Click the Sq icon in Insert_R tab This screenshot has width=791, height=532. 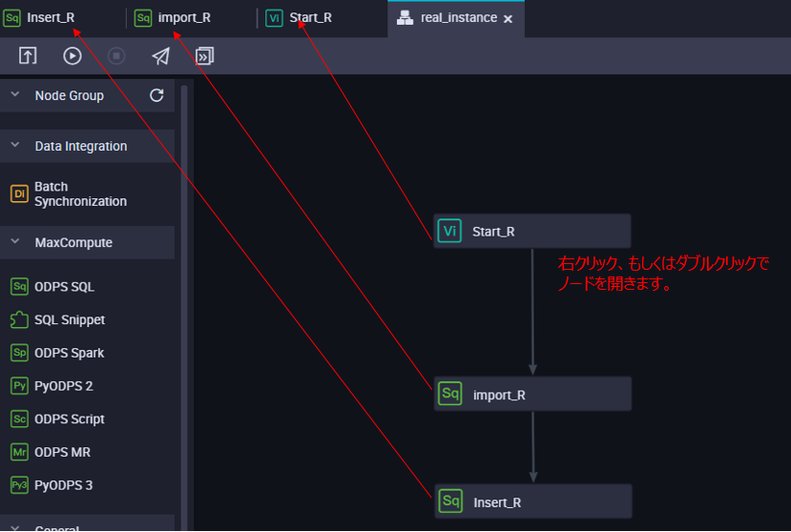pyautogui.click(x=11, y=18)
